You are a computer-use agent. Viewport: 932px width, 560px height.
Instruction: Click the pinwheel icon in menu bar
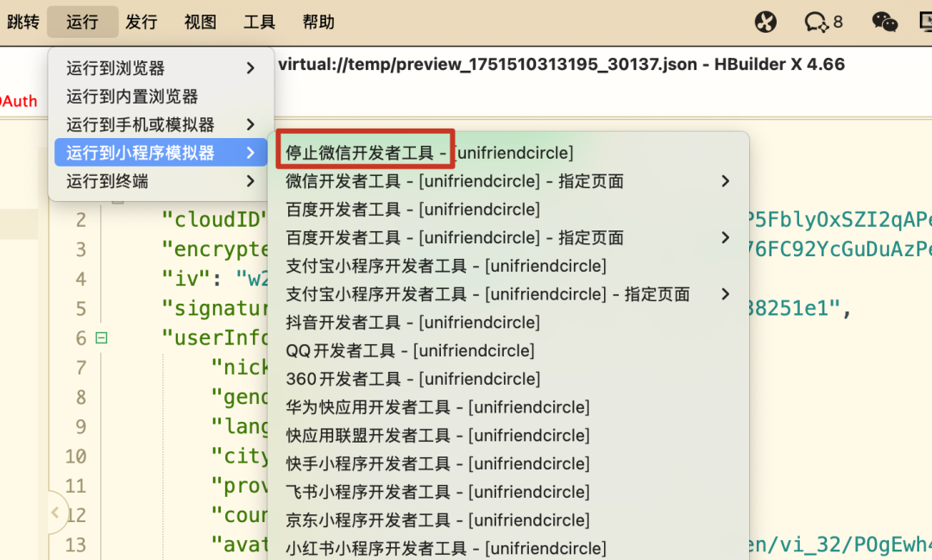tap(765, 22)
